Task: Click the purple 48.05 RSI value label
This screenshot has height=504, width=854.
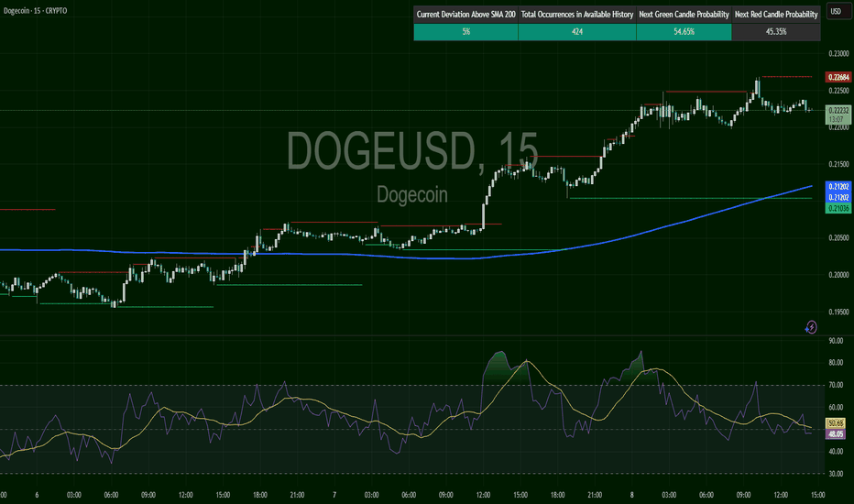Action: coord(836,434)
